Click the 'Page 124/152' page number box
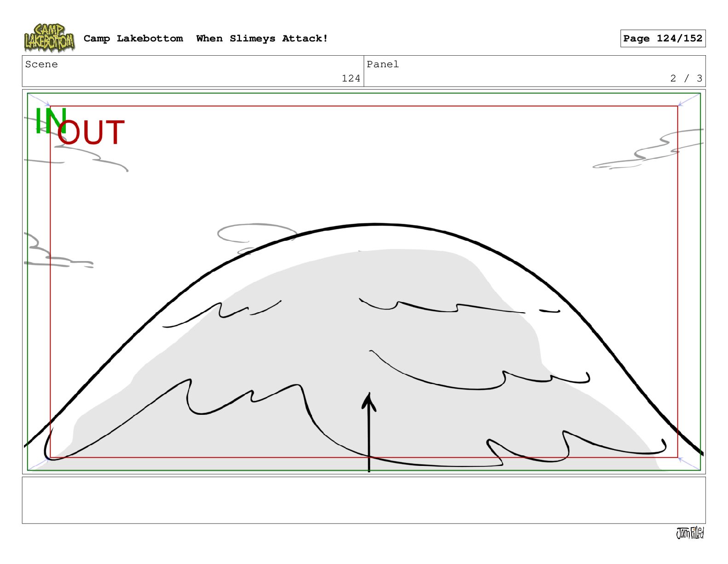 point(663,39)
